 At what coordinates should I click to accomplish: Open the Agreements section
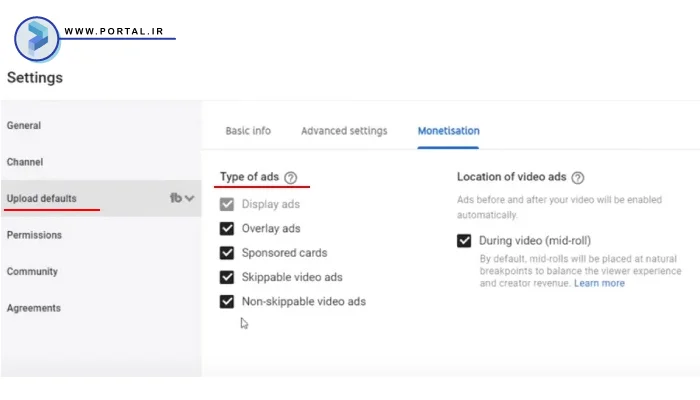[x=33, y=308]
